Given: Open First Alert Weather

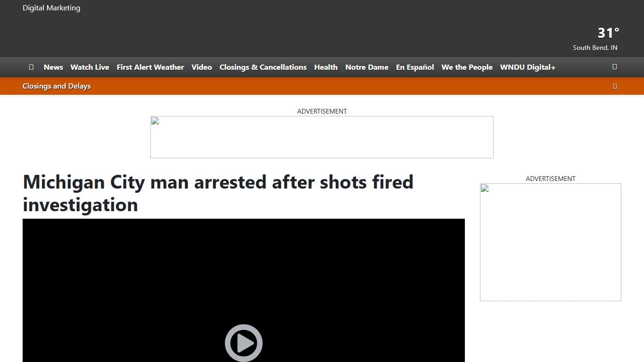Looking at the screenshot, I should pos(150,67).
